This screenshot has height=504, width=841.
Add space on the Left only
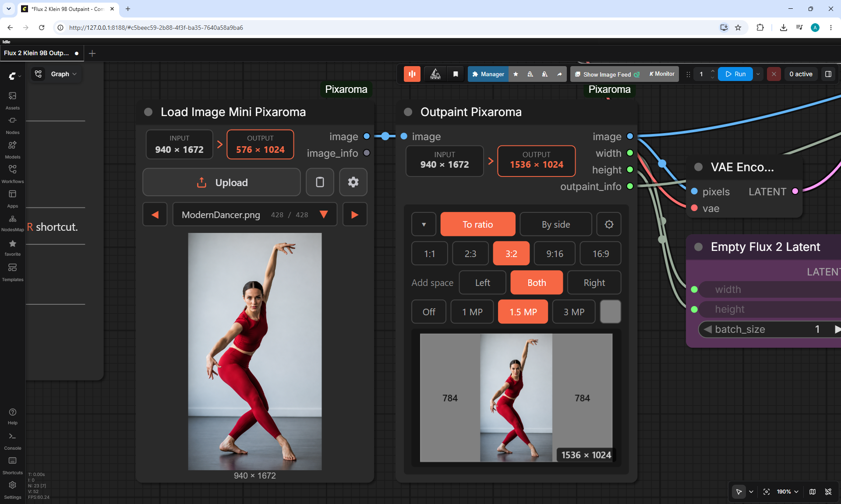[483, 282]
